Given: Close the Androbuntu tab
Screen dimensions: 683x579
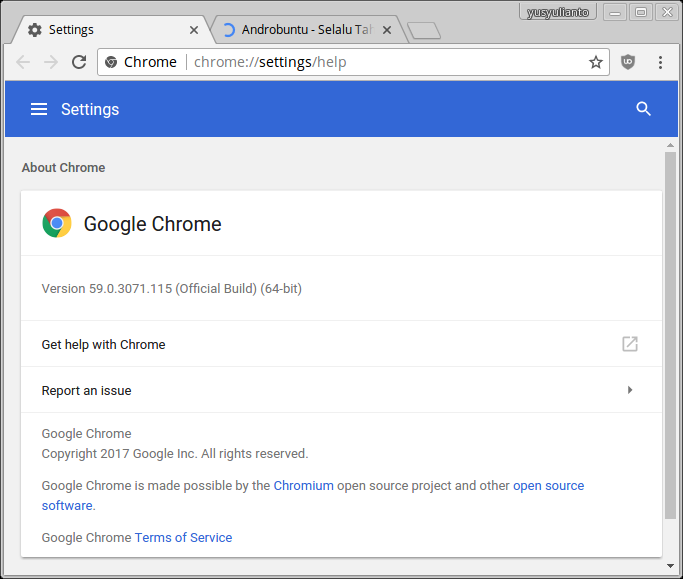Looking at the screenshot, I should (387, 30).
